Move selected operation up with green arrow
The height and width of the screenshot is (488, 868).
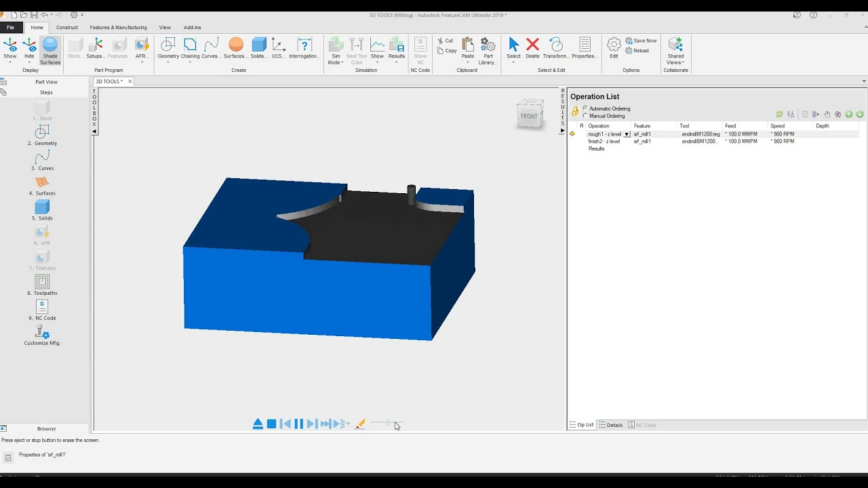tap(848, 115)
